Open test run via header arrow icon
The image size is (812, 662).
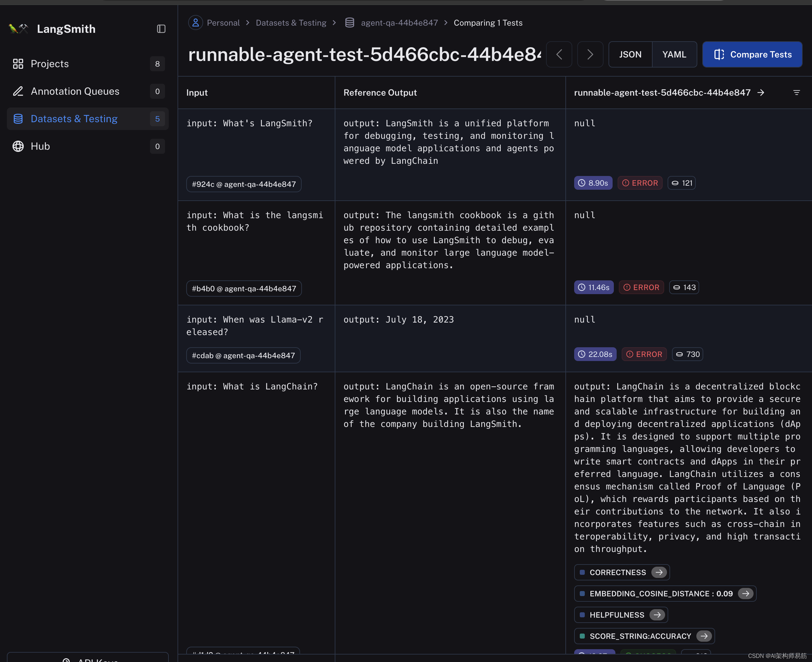760,93
